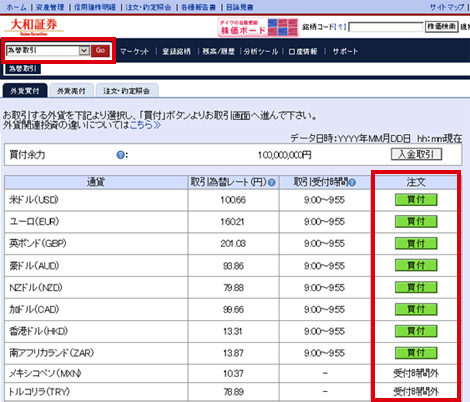Open 目論見書 in top navigation
The image size is (470, 402).
click(239, 7)
